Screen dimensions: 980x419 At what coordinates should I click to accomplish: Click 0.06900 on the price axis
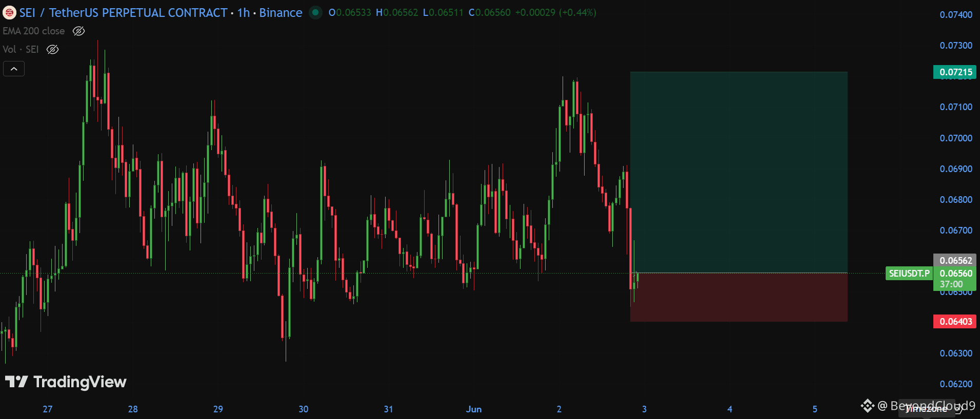(x=956, y=169)
